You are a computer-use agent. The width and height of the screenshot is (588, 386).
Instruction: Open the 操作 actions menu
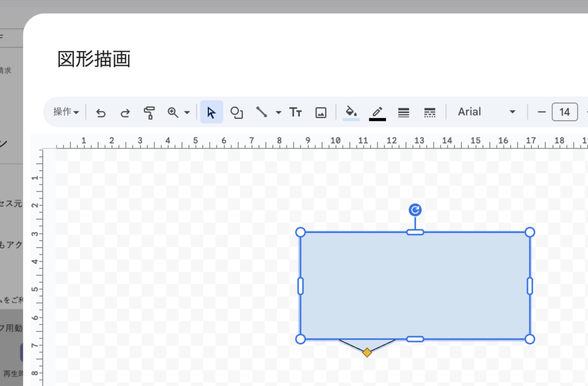click(x=66, y=112)
